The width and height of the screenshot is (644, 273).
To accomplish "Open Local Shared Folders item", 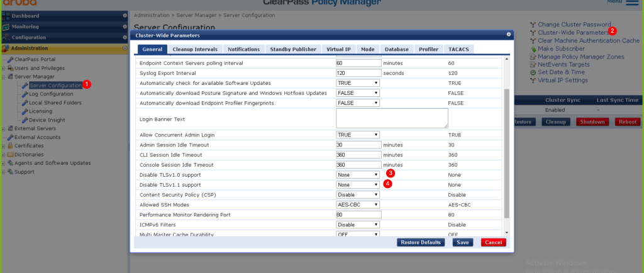I will pos(55,103).
